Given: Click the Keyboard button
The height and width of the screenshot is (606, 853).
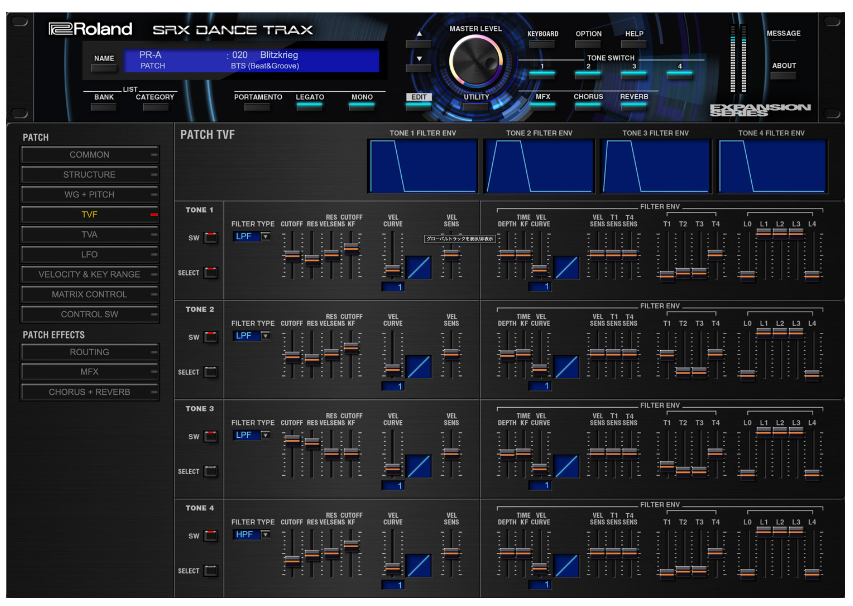Looking at the screenshot, I should pyautogui.click(x=542, y=43).
